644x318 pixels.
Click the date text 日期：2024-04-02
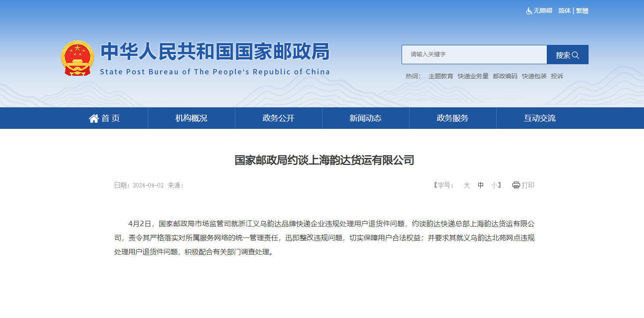coord(139,185)
